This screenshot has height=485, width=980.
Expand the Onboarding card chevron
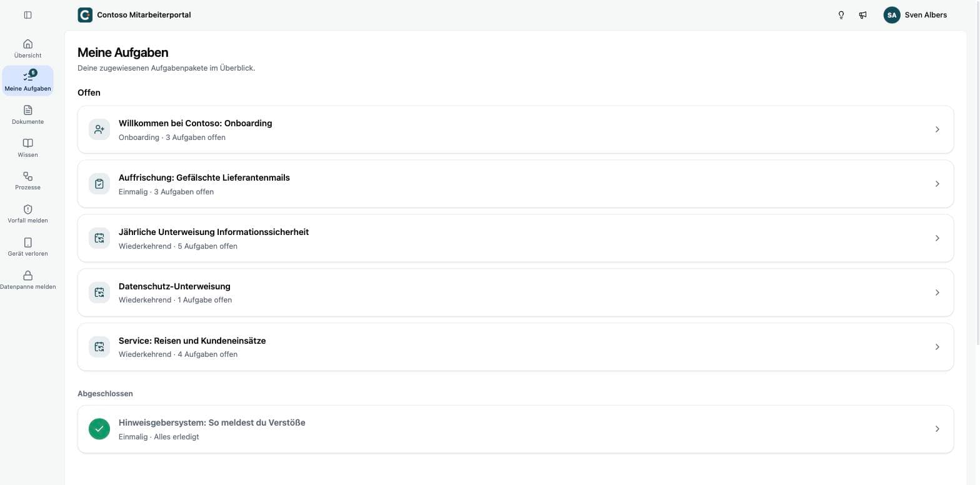(937, 129)
